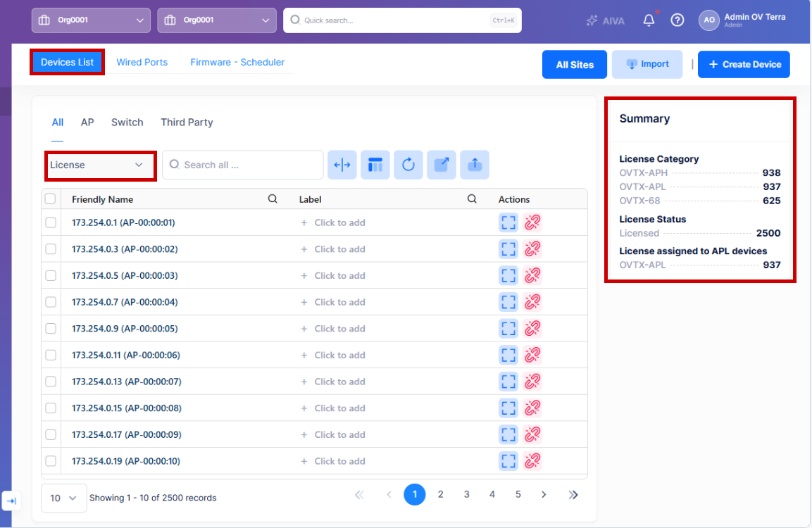Select checkbox for 173.254.0.13 (AP-00:00:07)
This screenshot has height=528, width=812.
coord(51,382)
